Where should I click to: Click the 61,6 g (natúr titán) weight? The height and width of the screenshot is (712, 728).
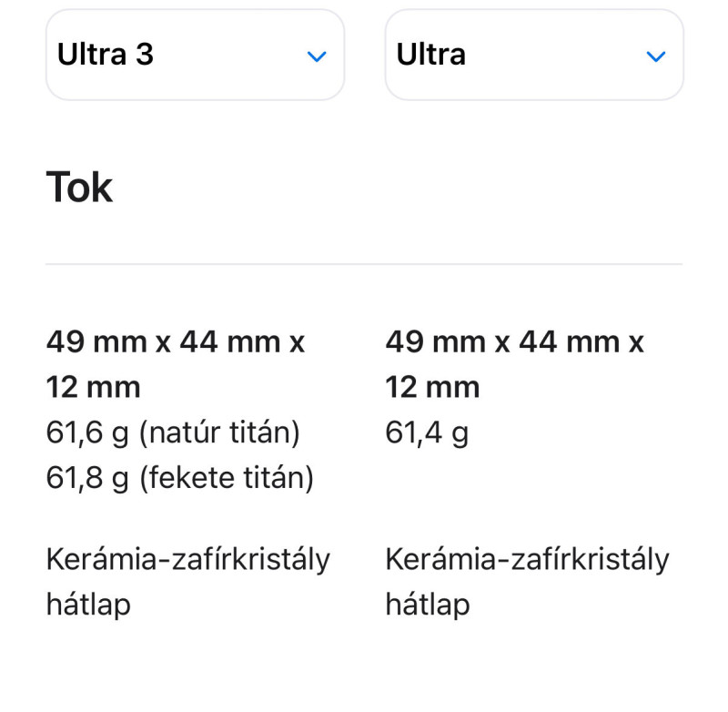click(173, 432)
